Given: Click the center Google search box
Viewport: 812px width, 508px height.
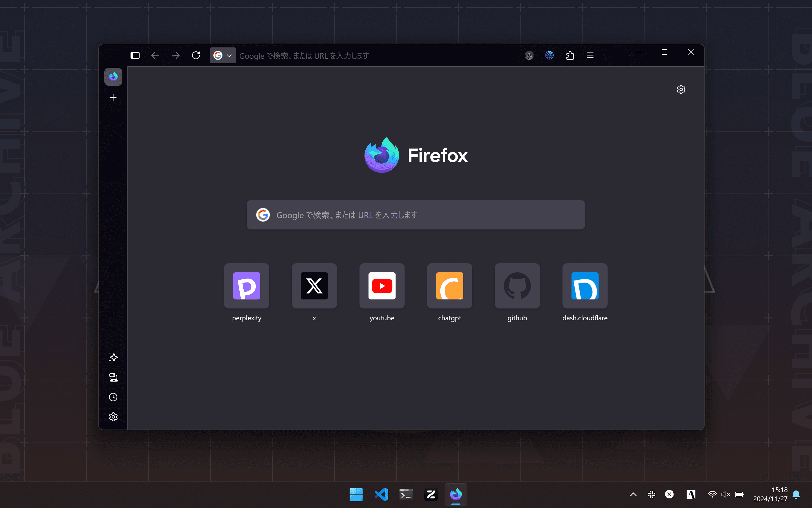Looking at the screenshot, I should pos(416,215).
